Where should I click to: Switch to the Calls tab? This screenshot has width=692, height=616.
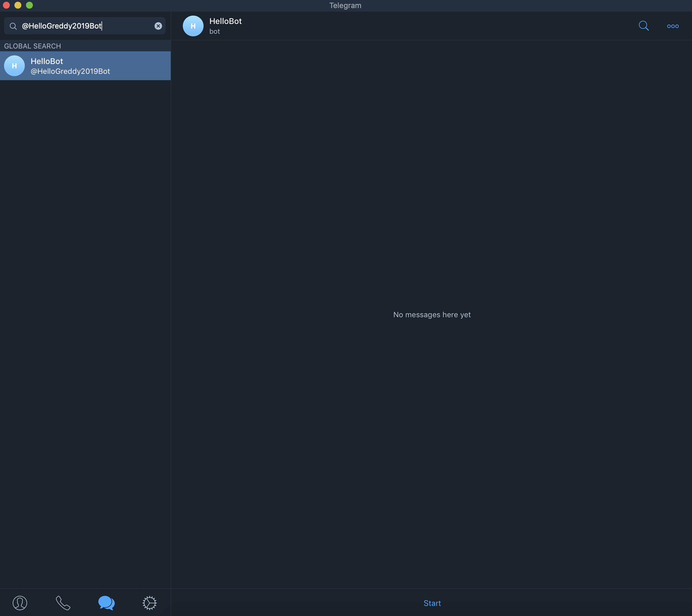pos(63,603)
